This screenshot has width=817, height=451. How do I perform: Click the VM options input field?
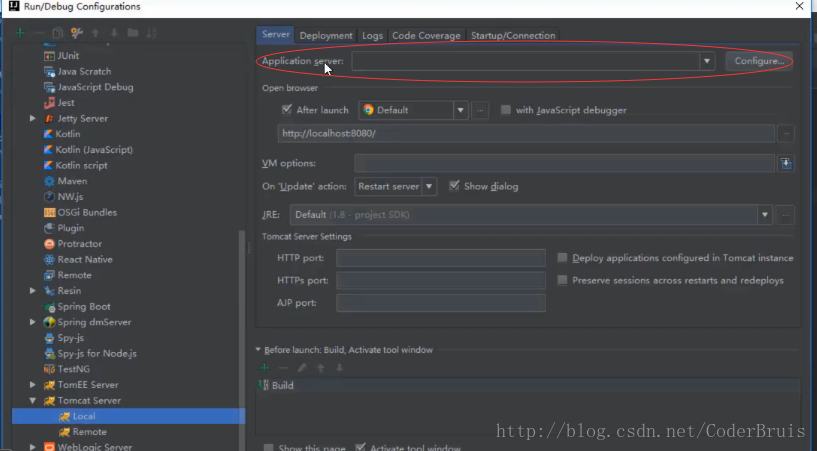point(564,164)
